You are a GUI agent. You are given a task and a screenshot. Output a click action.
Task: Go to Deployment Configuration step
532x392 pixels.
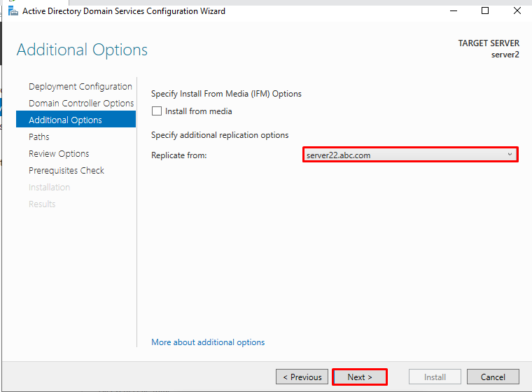(x=80, y=87)
